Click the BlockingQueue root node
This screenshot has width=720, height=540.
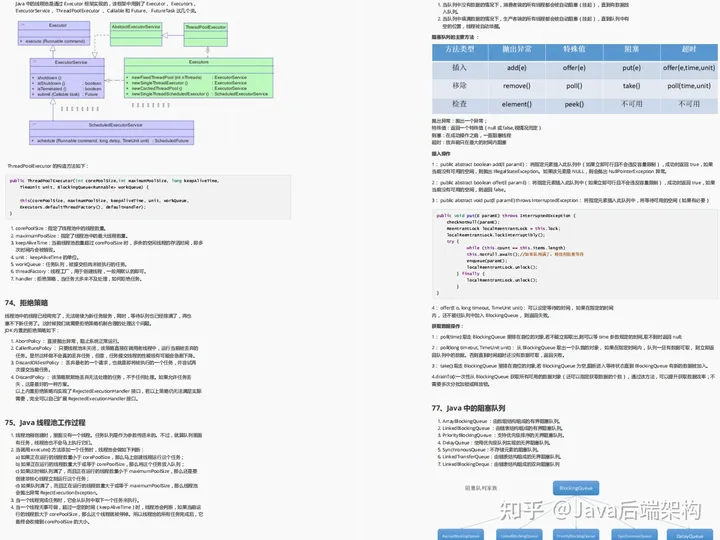click(x=576, y=488)
